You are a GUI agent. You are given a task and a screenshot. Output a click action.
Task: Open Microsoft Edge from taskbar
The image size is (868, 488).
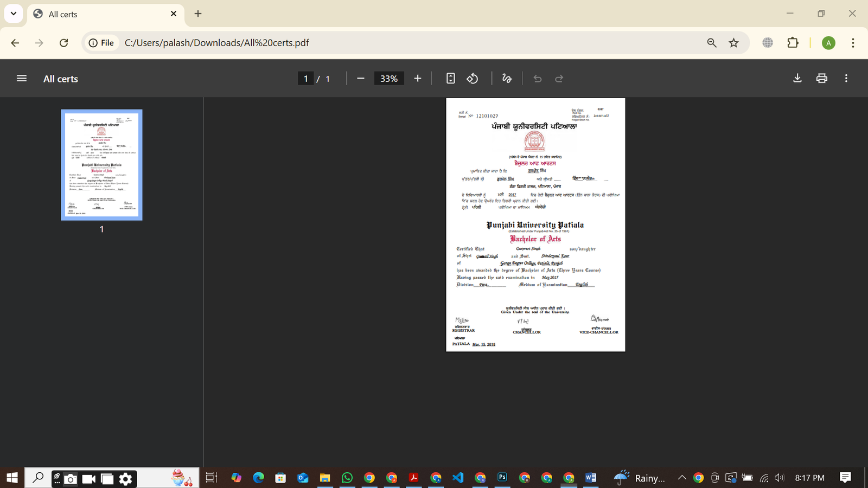[x=258, y=478]
